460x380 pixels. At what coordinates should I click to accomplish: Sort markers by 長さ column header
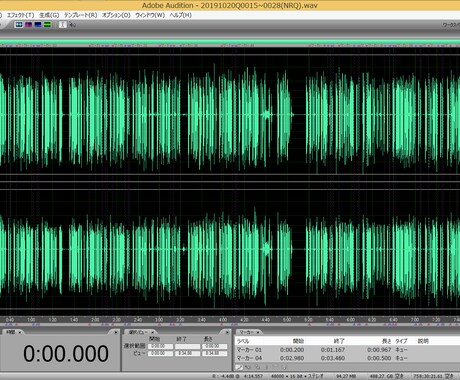pyautogui.click(x=386, y=341)
